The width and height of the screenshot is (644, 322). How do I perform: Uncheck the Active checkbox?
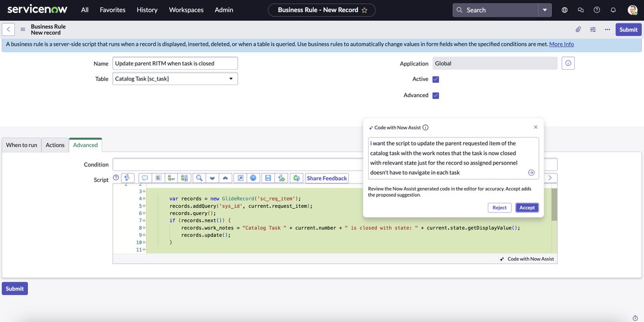436,79
